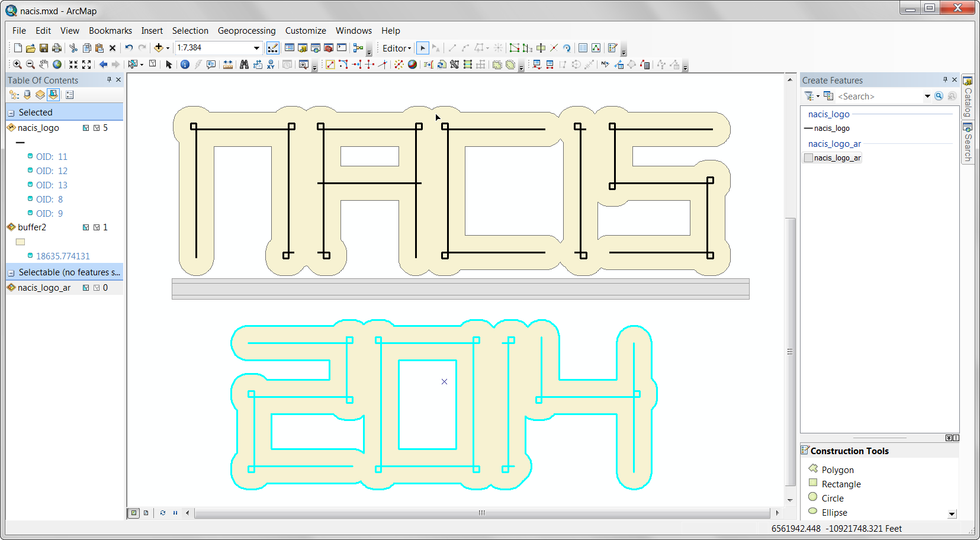Pin the Table Of Contents panel
980x540 pixels.
coord(109,80)
